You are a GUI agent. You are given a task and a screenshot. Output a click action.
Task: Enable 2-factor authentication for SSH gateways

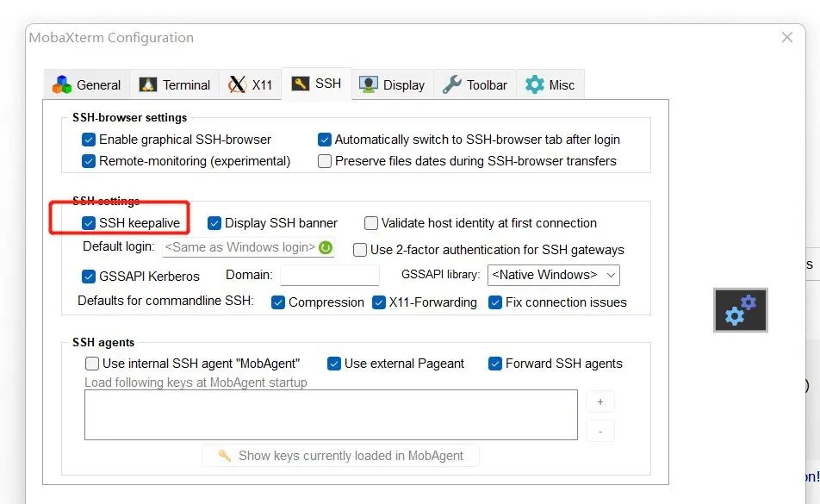pyautogui.click(x=360, y=250)
